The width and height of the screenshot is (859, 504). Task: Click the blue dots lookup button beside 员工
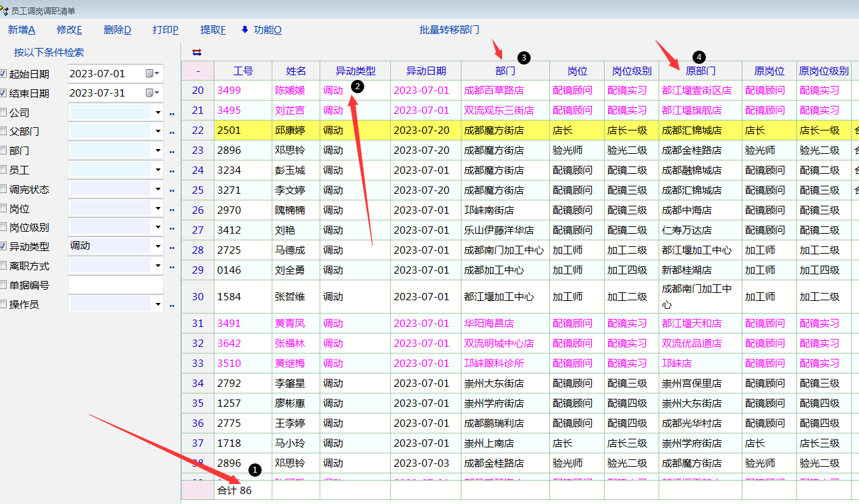[x=172, y=171]
